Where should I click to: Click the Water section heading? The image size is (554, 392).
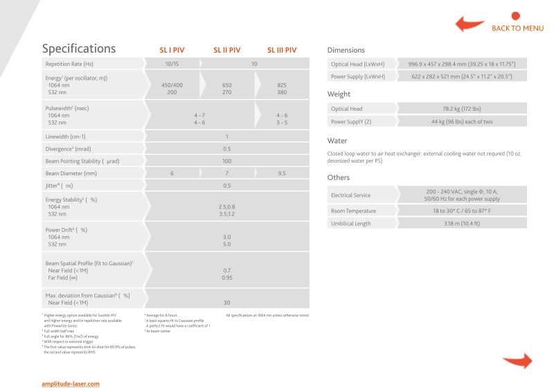tap(337, 140)
